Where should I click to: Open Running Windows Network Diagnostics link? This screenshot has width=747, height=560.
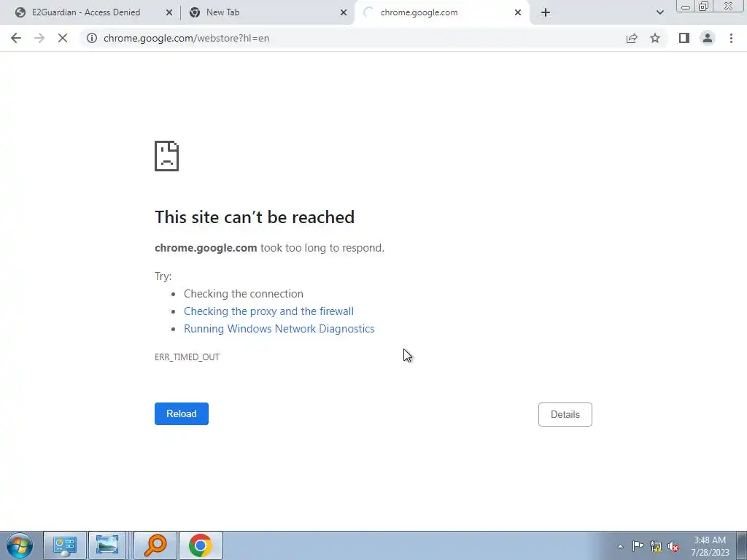point(279,329)
